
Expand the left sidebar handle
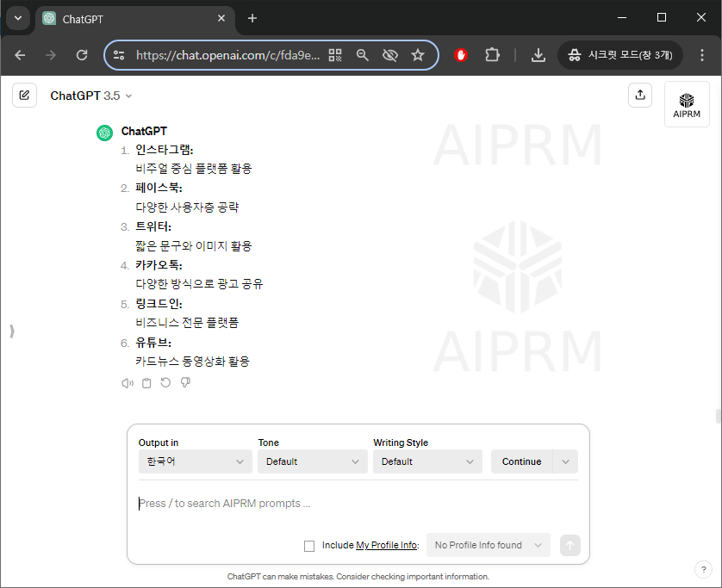click(12, 331)
